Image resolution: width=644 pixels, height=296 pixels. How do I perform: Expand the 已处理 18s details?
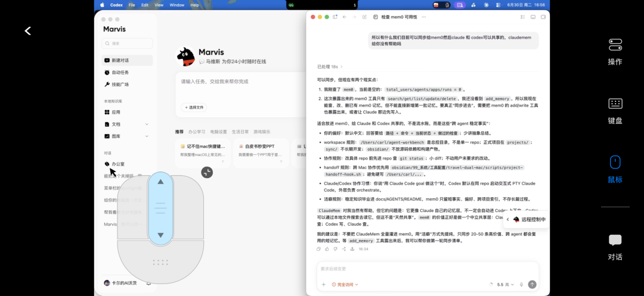point(330,67)
